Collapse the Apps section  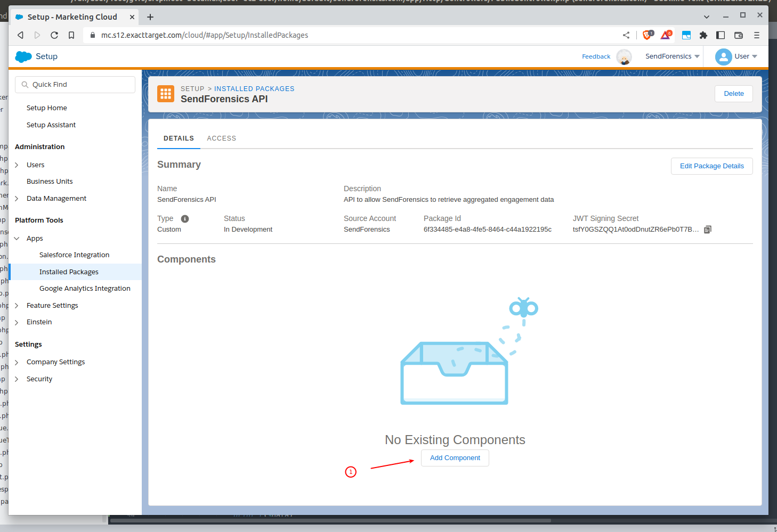[17, 239]
